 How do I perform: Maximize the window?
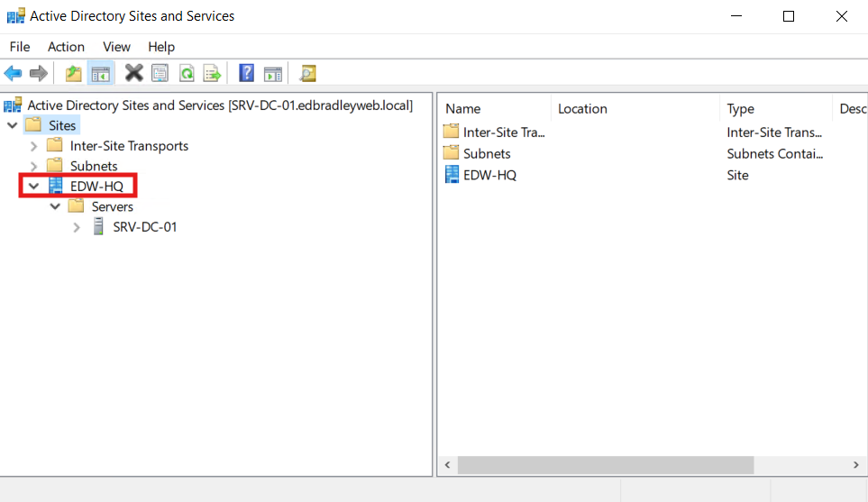click(789, 16)
